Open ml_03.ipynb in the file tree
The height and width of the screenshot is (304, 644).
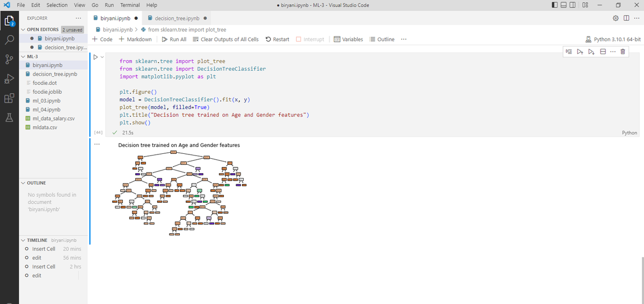(x=53, y=101)
